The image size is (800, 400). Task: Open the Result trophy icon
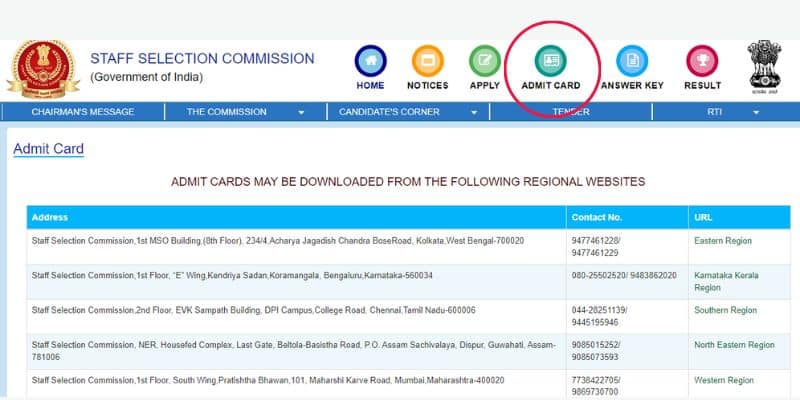pyautogui.click(x=702, y=61)
